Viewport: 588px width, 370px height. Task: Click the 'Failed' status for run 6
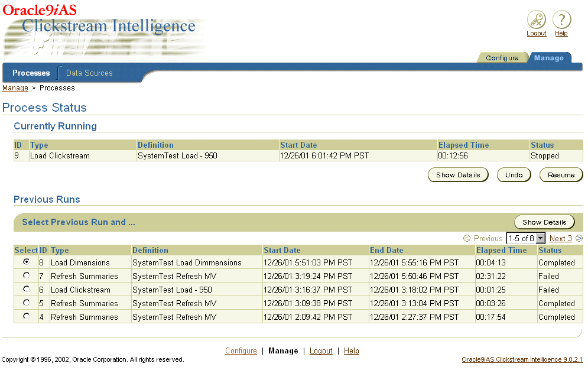point(548,290)
